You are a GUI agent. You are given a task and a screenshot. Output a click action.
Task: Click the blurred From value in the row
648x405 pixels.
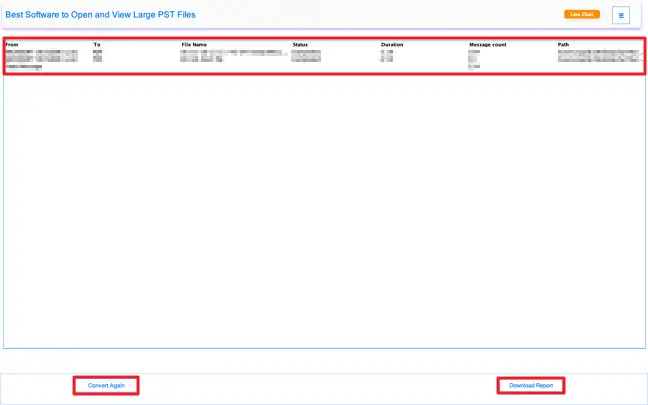40,57
